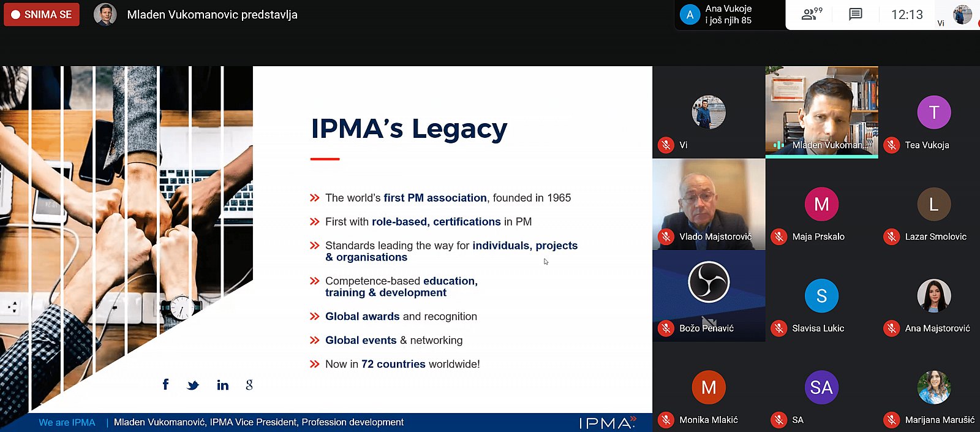The image size is (980, 432).
Task: Select Ana Majstorović's participant tile
Action: 934,296
